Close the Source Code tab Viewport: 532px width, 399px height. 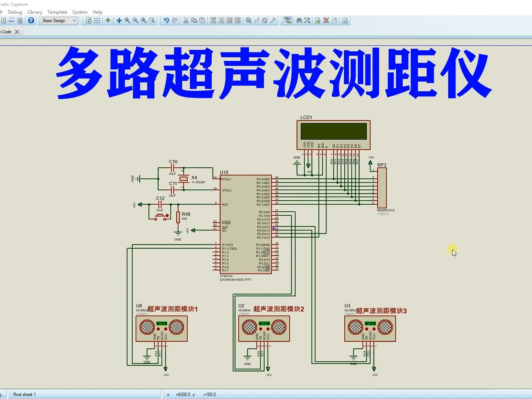click(x=17, y=32)
